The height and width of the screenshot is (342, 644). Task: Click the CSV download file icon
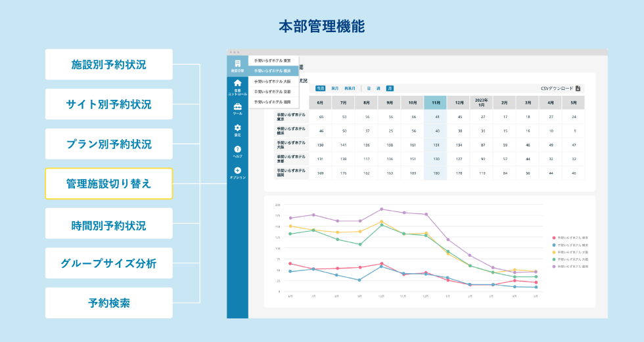coord(578,88)
